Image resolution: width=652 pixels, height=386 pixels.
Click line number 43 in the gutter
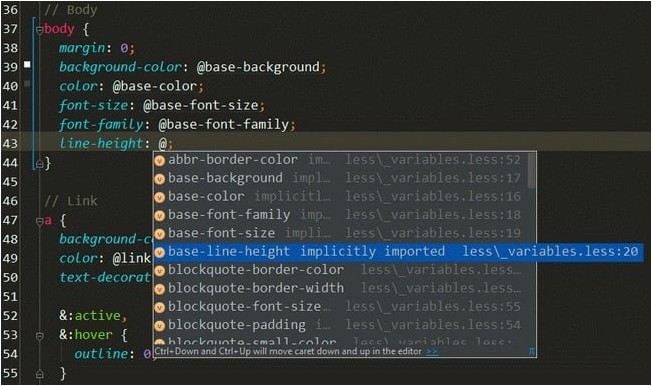10,144
